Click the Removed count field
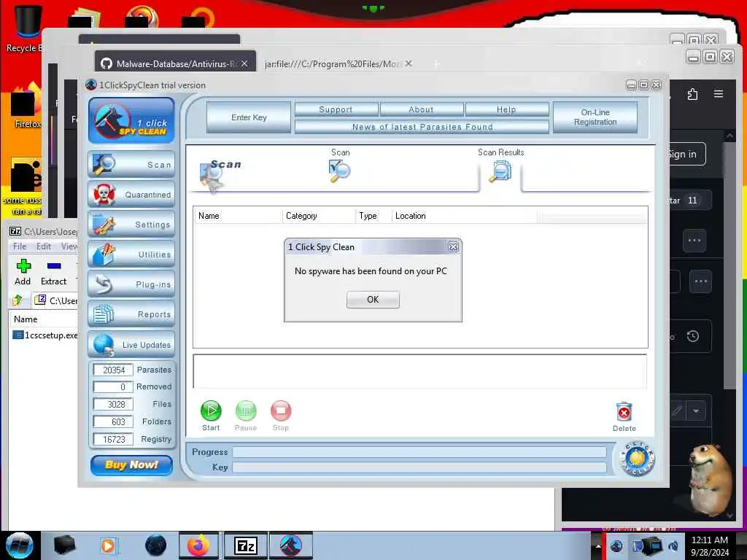The image size is (747, 560). (x=113, y=386)
